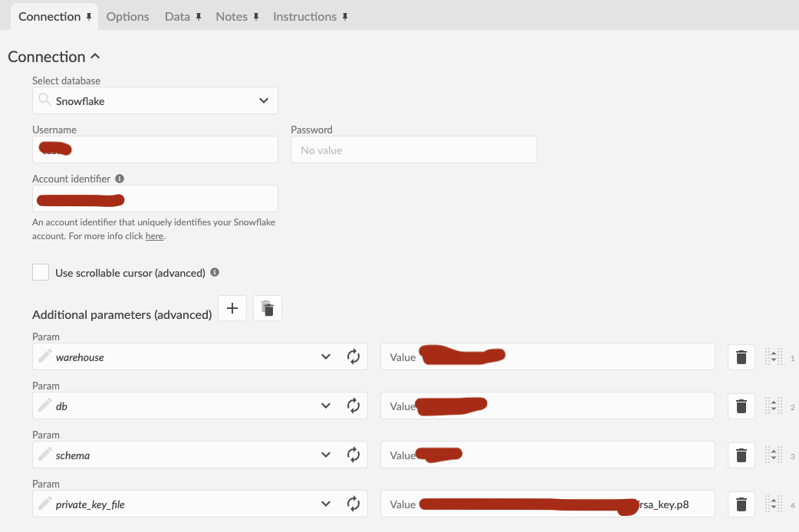Click the db Value field
Viewport: 799px width, 532px height.
pyautogui.click(x=547, y=406)
